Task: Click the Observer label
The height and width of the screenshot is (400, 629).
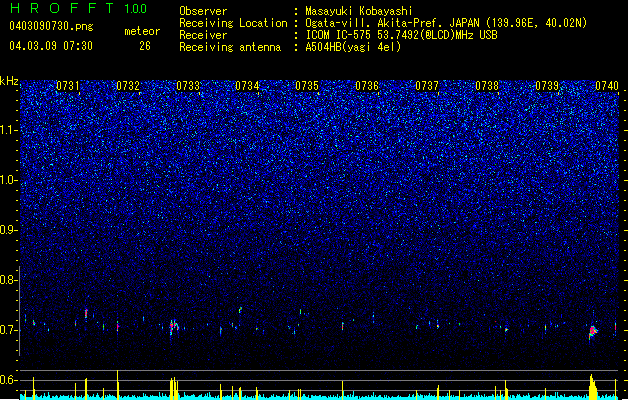Action: [x=203, y=11]
